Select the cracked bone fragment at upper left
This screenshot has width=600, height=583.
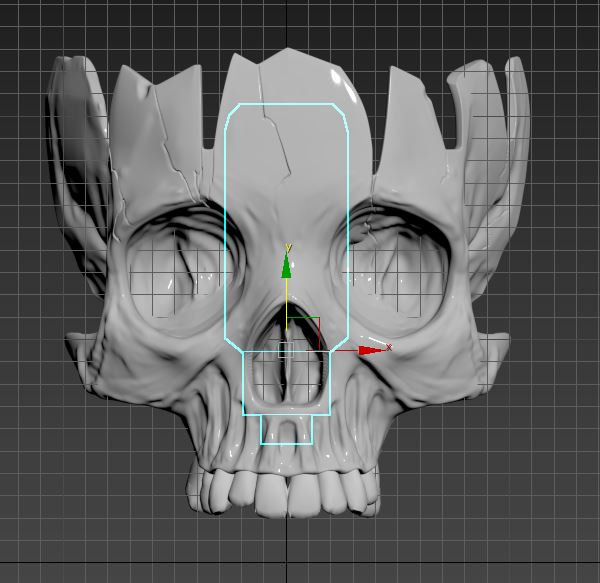(157, 138)
